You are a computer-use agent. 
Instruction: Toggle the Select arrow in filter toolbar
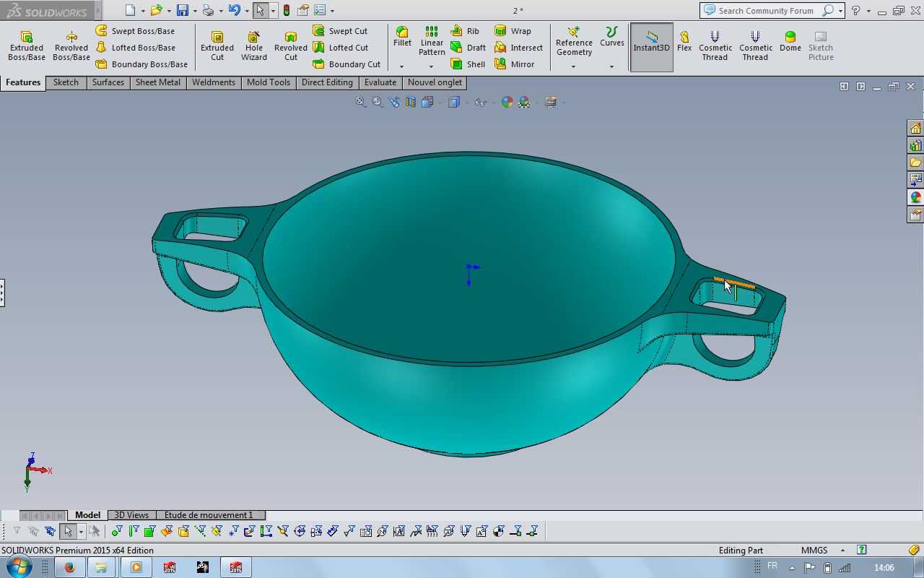tap(68, 532)
